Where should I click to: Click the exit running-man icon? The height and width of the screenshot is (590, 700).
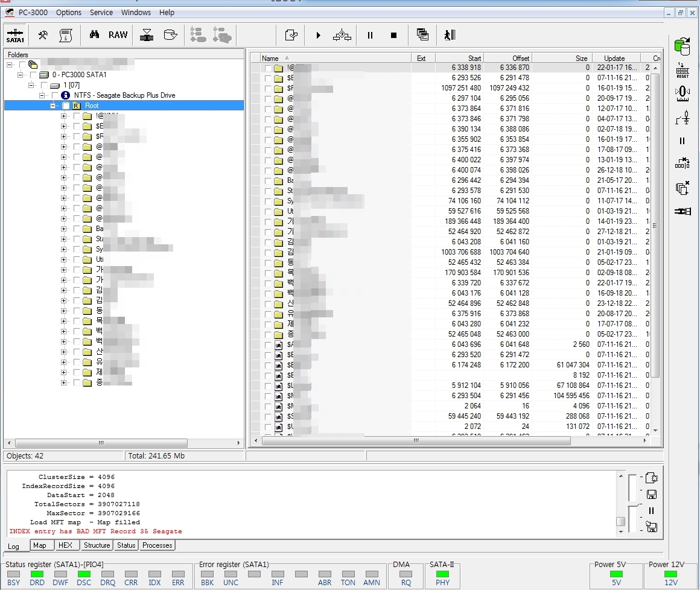[x=449, y=36]
